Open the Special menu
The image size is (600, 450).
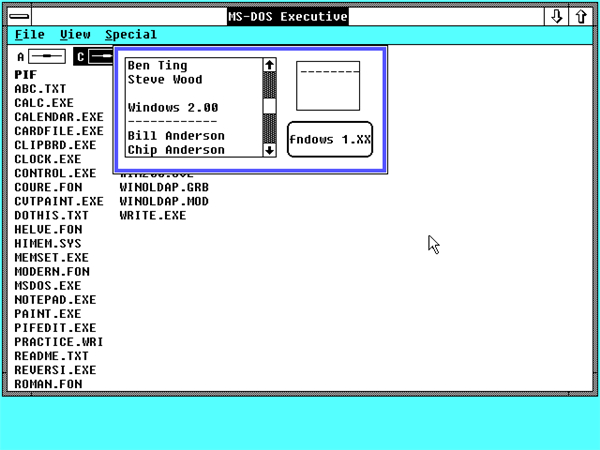coord(131,34)
